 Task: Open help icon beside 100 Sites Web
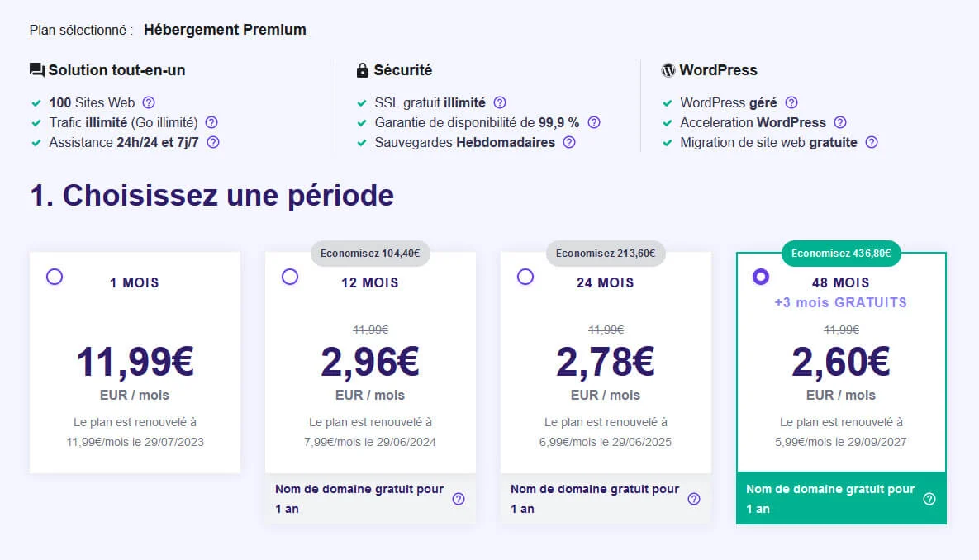149,102
